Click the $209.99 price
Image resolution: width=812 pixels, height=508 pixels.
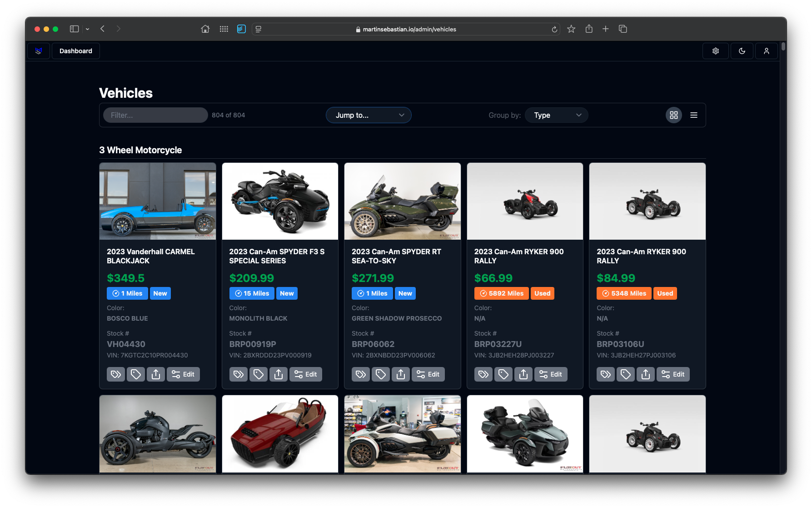[x=252, y=278]
